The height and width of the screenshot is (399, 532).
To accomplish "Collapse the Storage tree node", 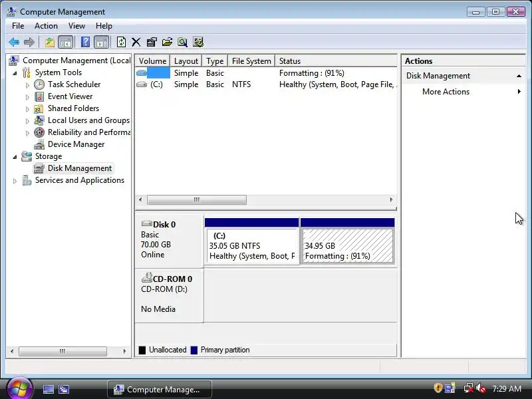I will pyautogui.click(x=15, y=157).
